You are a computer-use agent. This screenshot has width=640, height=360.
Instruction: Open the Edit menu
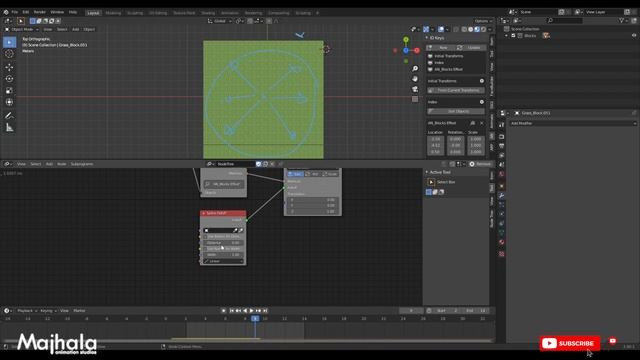point(26,12)
